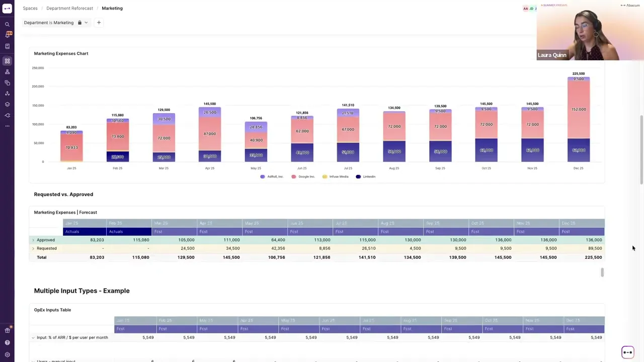Image resolution: width=644 pixels, height=362 pixels.
Task: Open the Department is Marketing filter dropdown
Action: coord(86,23)
